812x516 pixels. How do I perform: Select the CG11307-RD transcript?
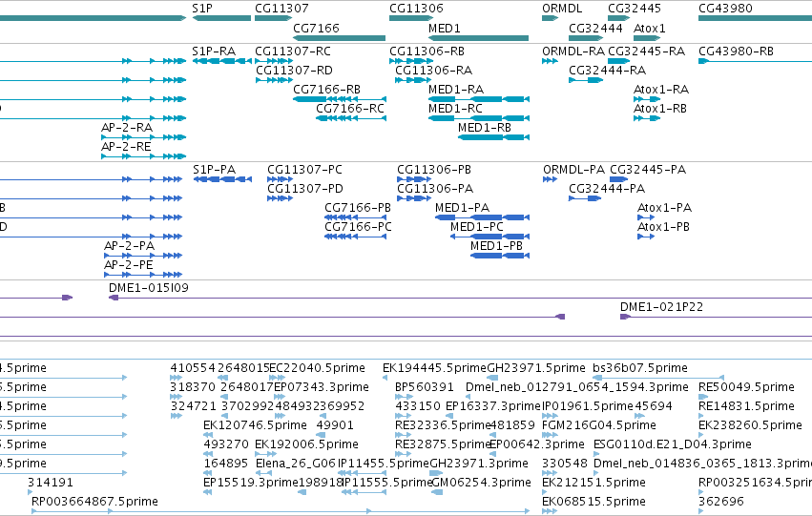click(275, 80)
